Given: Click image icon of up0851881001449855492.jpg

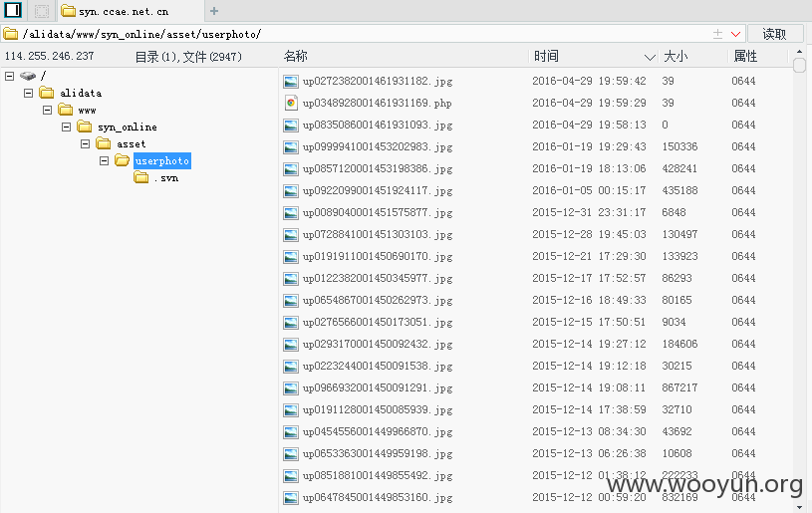Looking at the screenshot, I should (x=291, y=476).
